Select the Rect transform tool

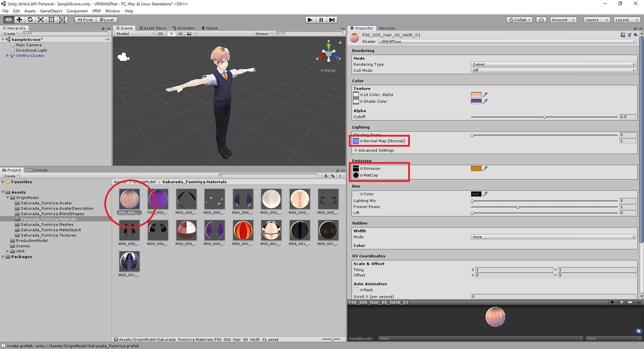coord(52,20)
